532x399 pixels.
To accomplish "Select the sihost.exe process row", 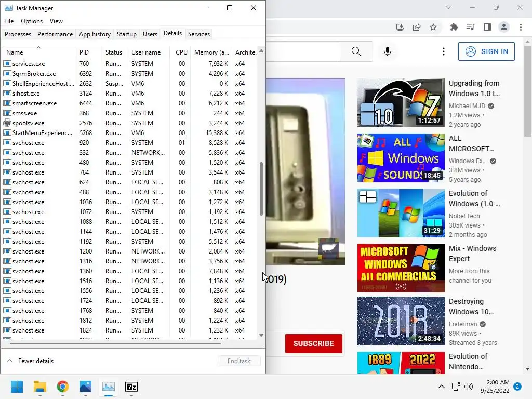I will pyautogui.click(x=129, y=94).
